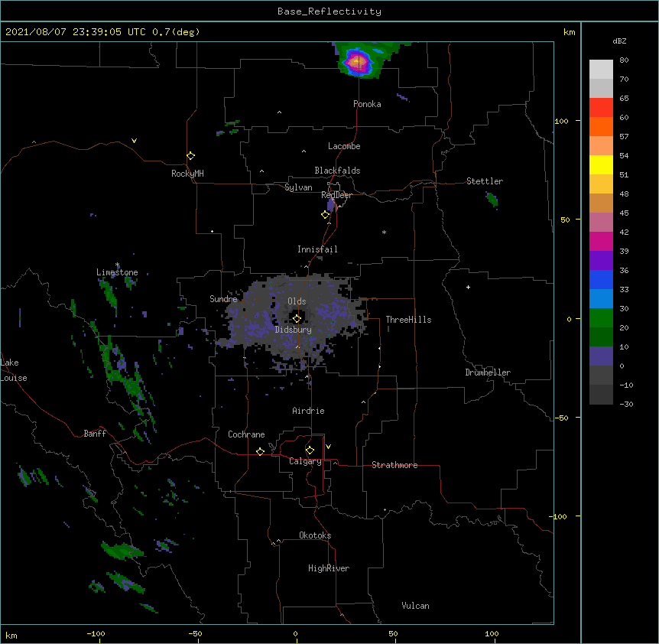Click the yellow V marker northwest of RockyMH

coord(134,141)
